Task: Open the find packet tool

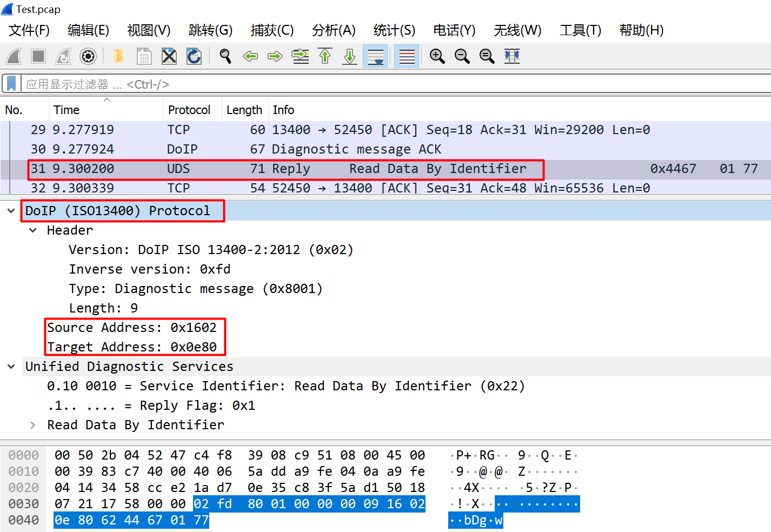Action: (225, 56)
